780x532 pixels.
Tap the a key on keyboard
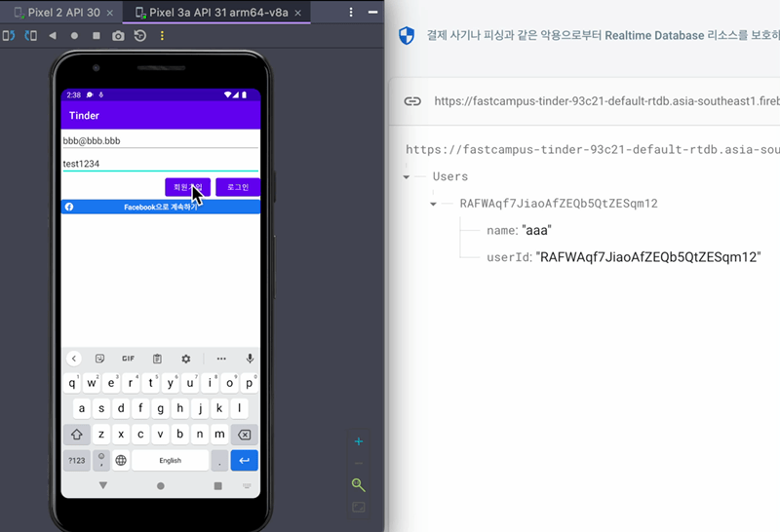click(x=82, y=408)
